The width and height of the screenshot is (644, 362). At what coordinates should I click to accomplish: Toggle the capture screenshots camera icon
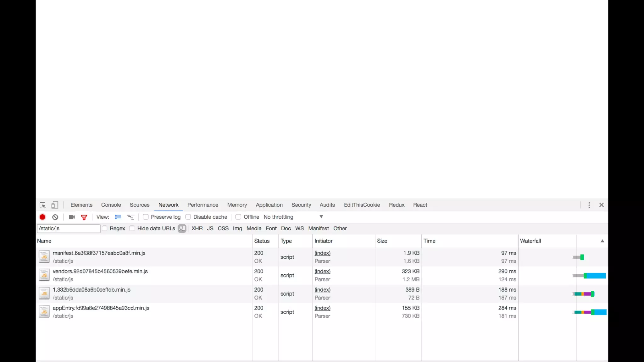point(72,217)
